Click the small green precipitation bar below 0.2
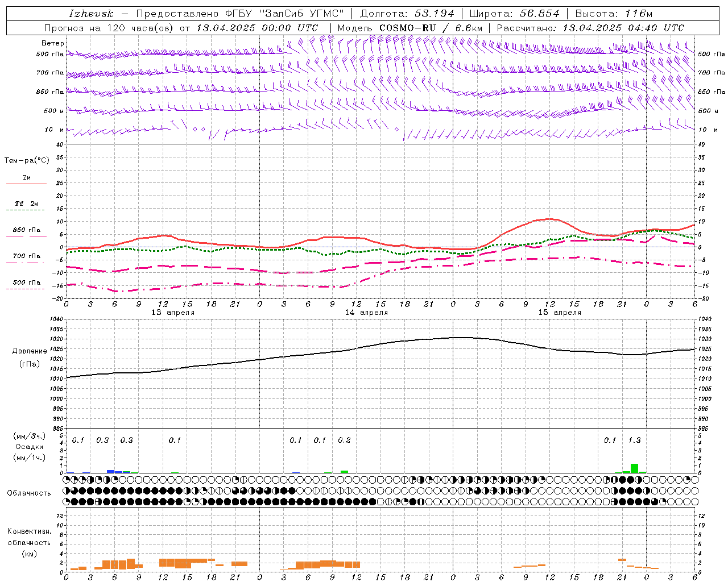728x582 pixels. (x=344, y=472)
